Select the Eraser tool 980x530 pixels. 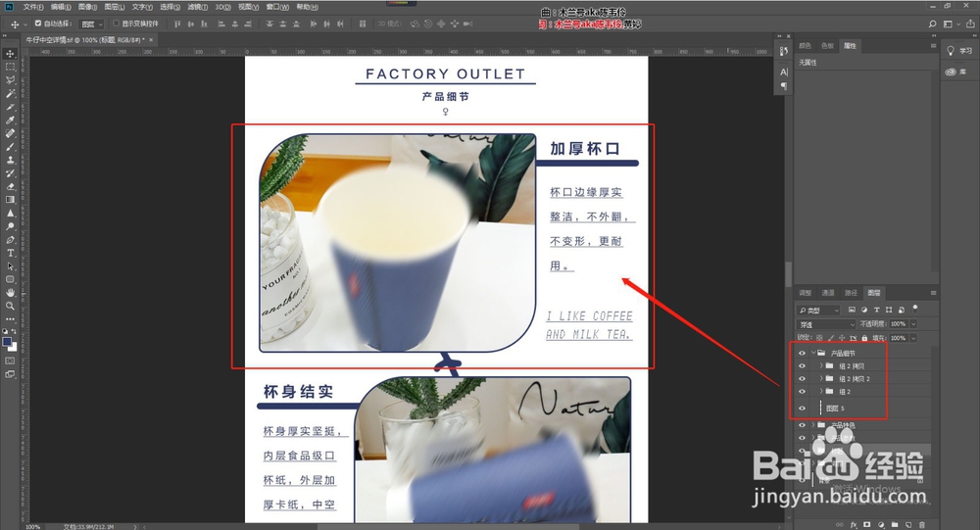pyautogui.click(x=11, y=186)
